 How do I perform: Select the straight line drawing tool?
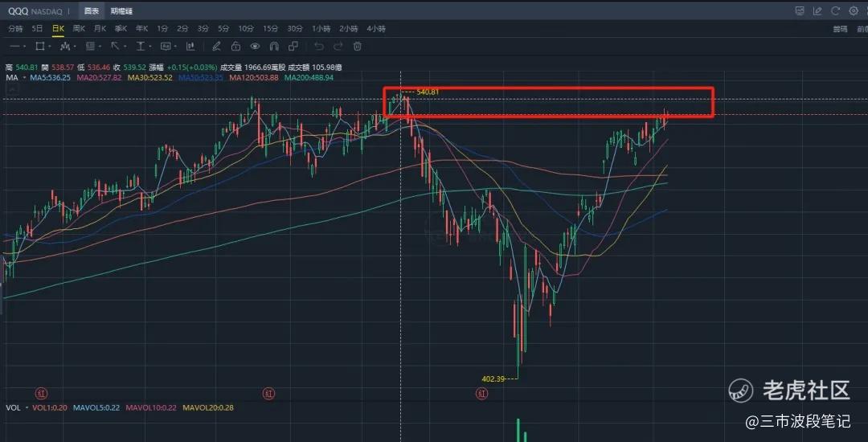tap(15, 47)
